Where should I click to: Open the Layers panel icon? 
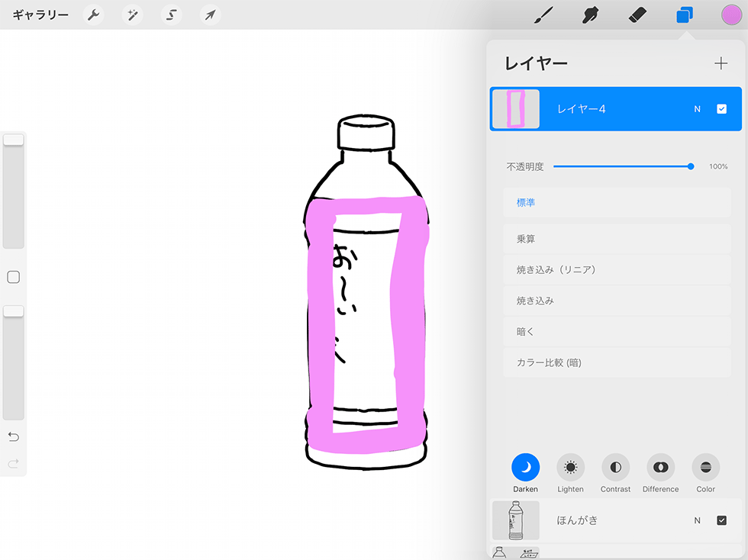pos(684,14)
